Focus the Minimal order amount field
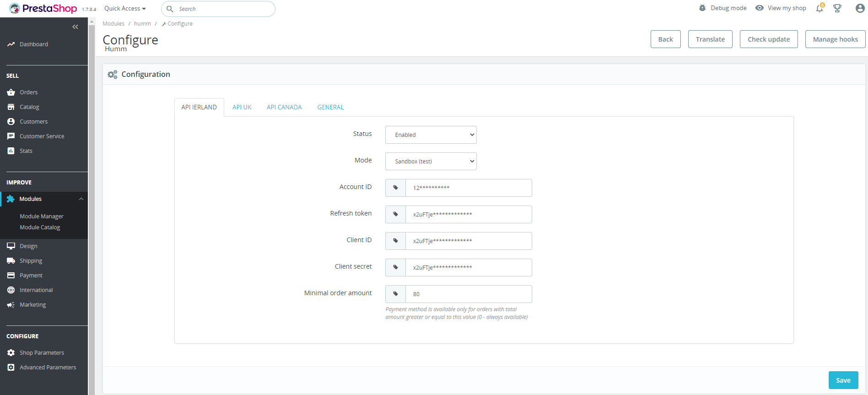This screenshot has height=395, width=868. (x=469, y=294)
